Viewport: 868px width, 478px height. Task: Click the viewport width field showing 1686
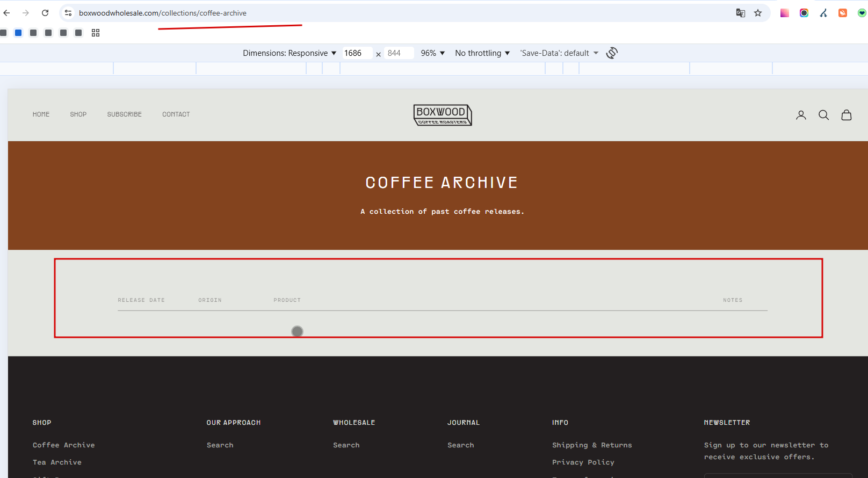tap(357, 53)
